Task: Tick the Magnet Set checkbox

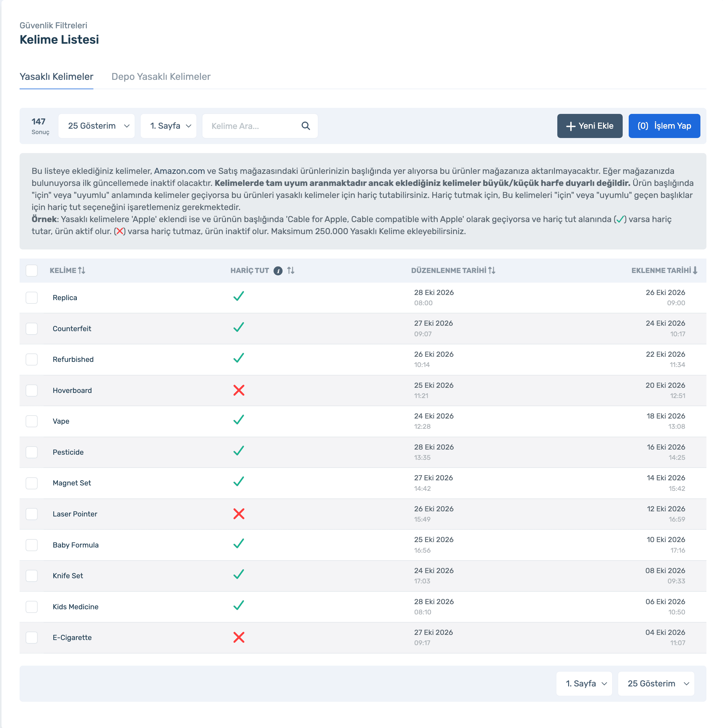Action: [x=32, y=483]
